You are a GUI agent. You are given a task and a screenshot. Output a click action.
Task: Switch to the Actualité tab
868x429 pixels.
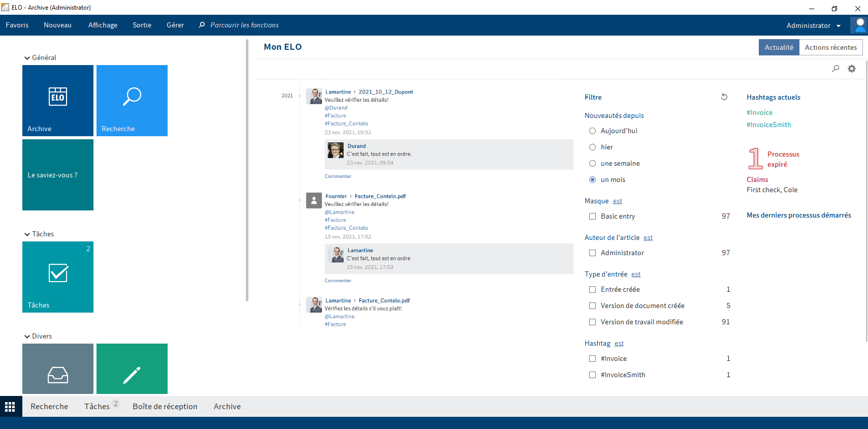pos(779,47)
